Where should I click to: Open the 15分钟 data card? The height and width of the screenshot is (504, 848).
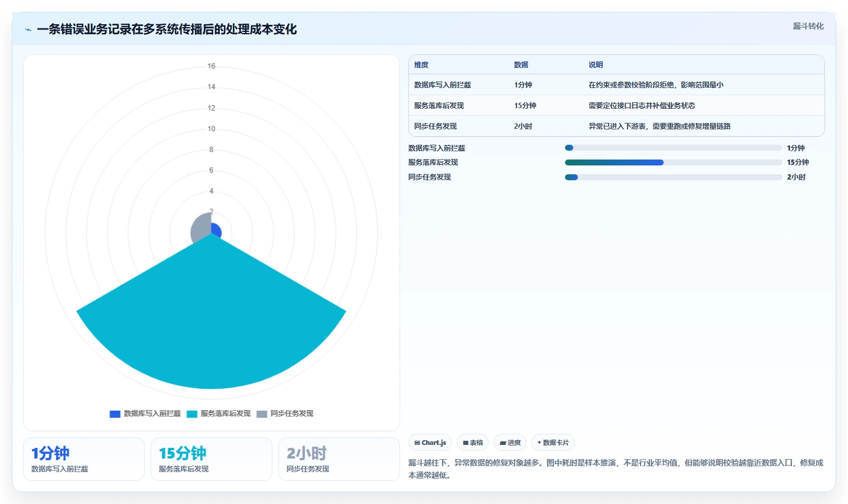click(212, 459)
